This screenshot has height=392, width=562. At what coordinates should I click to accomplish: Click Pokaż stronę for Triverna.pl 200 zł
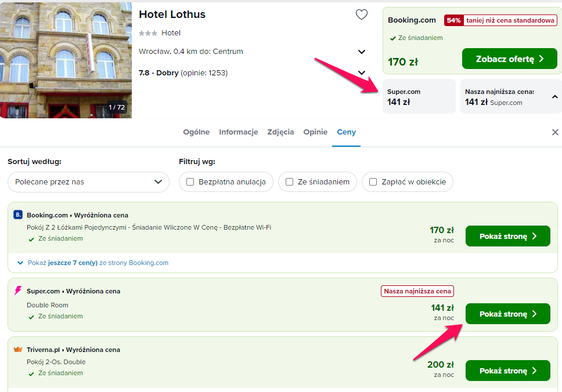[507, 371]
